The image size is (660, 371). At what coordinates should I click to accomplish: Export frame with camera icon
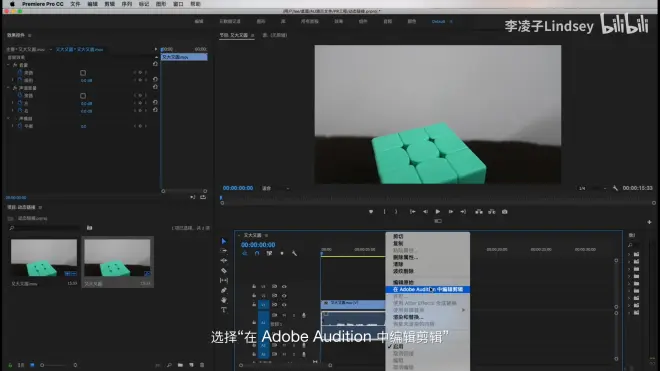coord(505,212)
